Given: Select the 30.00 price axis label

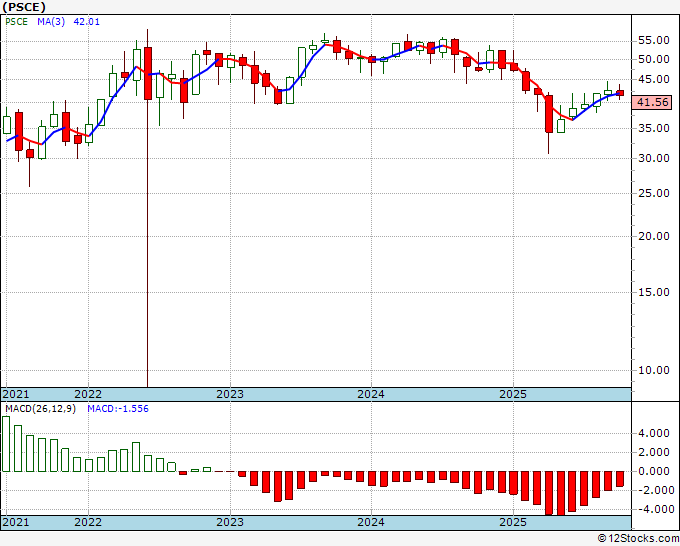Looking at the screenshot, I should coord(654,158).
